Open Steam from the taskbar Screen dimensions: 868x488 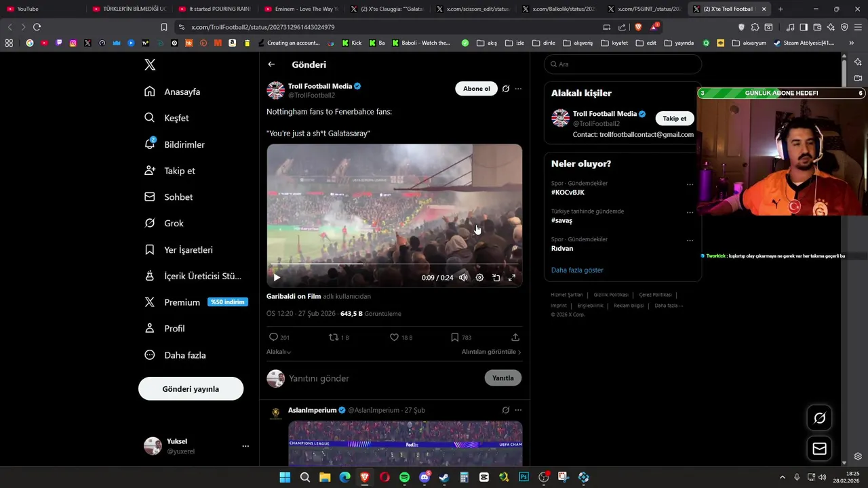(x=444, y=477)
